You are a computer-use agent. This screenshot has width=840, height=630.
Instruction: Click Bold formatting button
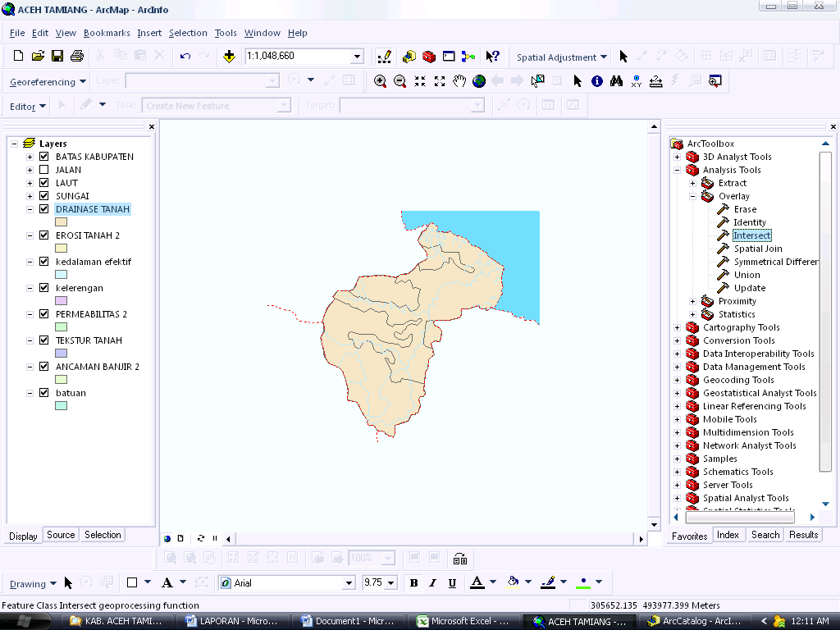click(413, 583)
